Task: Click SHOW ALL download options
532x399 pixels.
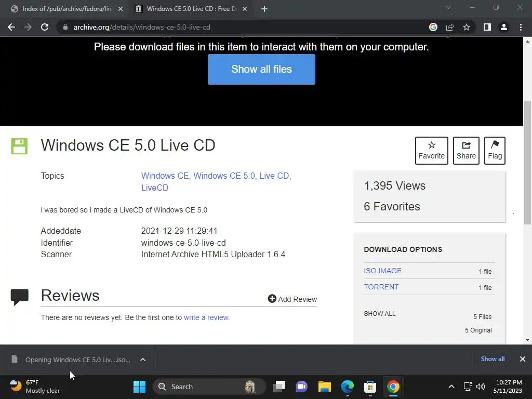Action: (379, 313)
